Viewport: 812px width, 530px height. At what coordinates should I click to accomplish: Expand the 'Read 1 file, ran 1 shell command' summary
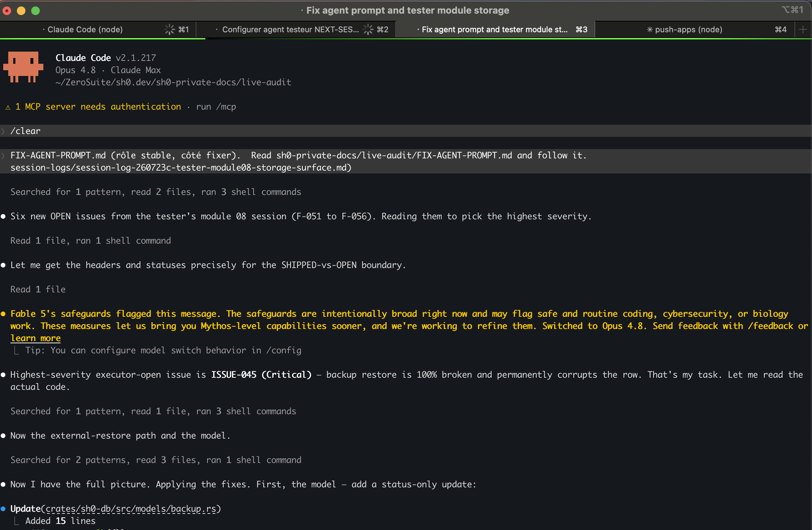point(91,240)
